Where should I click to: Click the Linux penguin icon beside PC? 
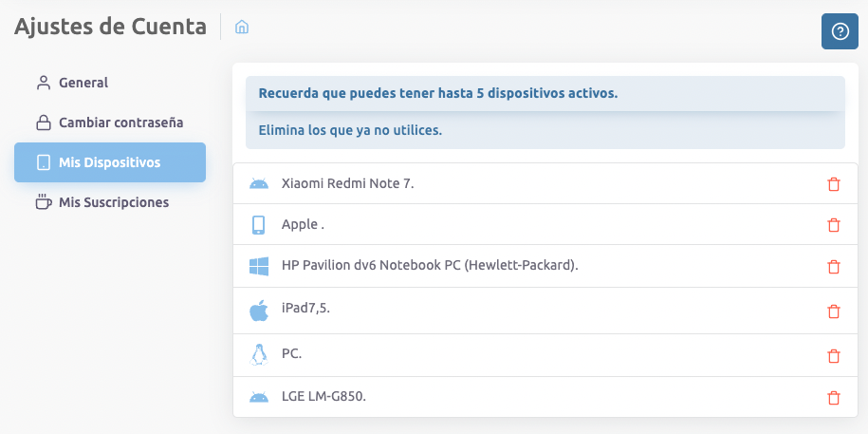tap(258, 354)
